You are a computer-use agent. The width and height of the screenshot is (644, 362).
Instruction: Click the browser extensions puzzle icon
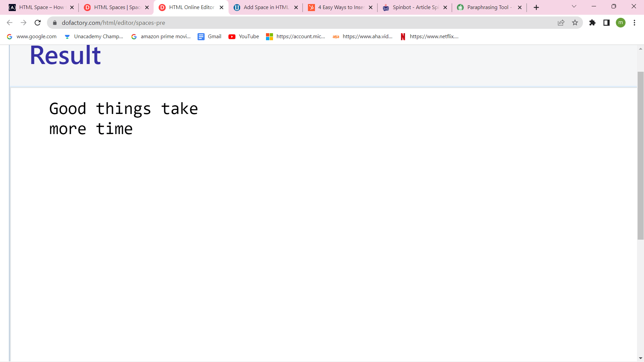[592, 22]
